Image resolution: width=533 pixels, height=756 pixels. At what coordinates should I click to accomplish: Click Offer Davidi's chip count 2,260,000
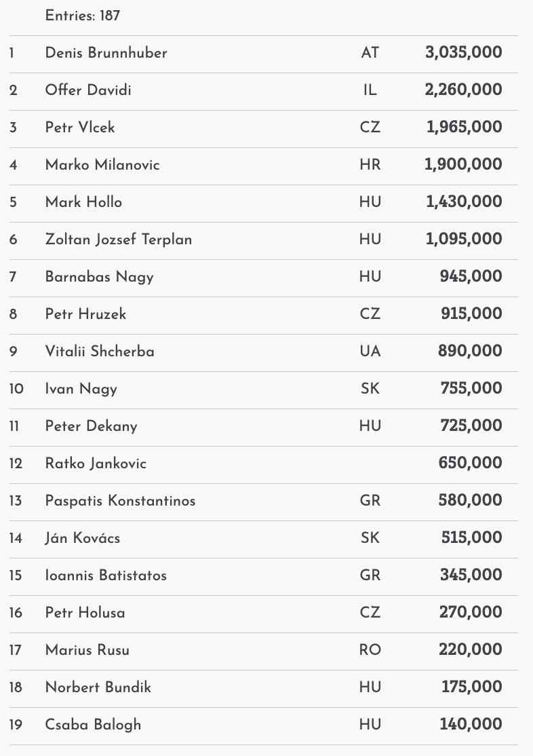[x=464, y=90]
